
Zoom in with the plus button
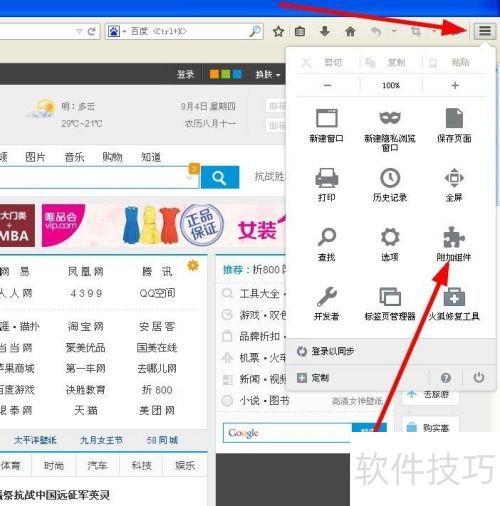(x=455, y=85)
